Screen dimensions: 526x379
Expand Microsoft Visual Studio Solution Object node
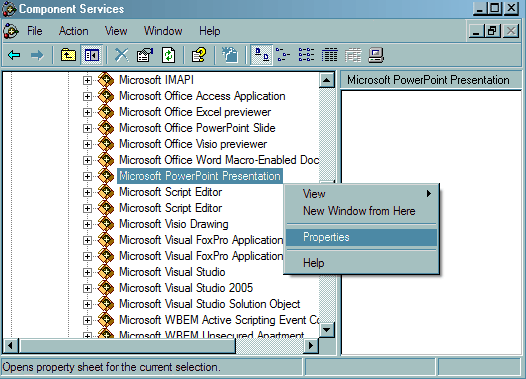[x=87, y=304]
